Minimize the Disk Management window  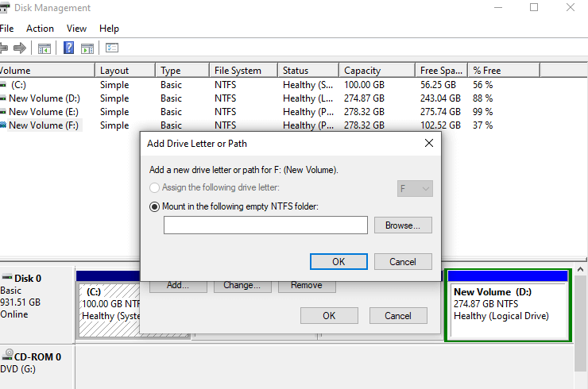tap(498, 7)
